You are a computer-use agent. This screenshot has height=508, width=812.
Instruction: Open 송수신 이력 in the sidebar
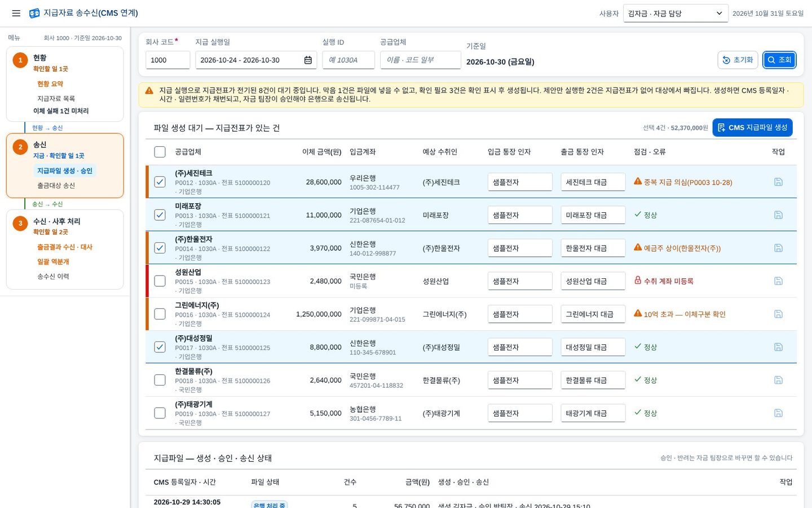tap(53, 277)
